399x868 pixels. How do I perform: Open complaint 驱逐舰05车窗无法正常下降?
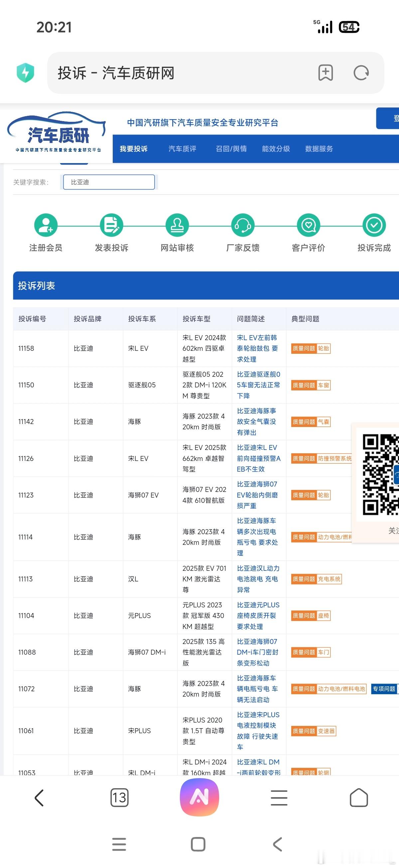[259, 385]
